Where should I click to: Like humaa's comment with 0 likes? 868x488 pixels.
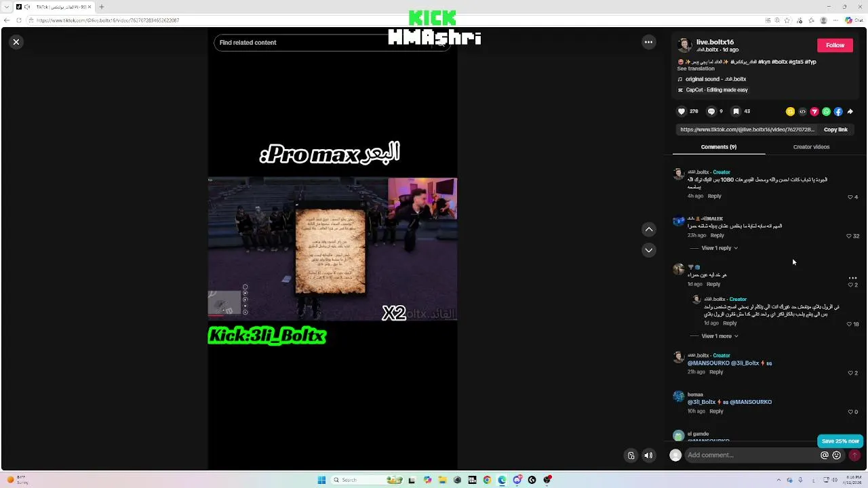[x=850, y=412]
